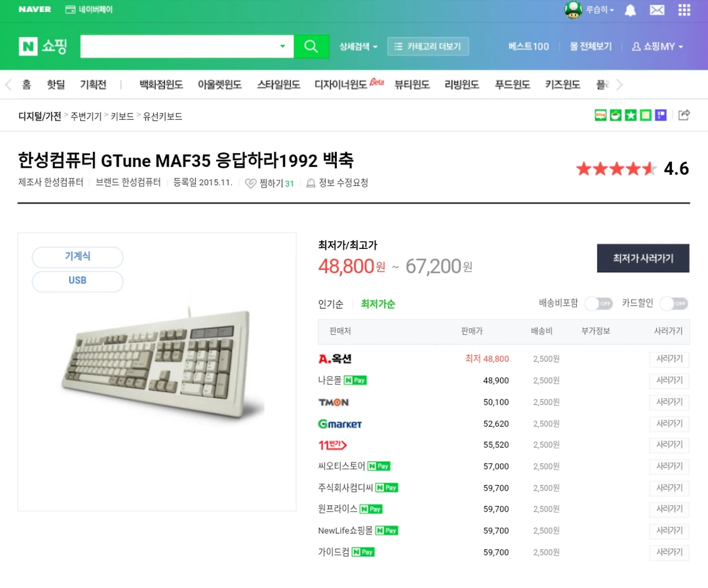Open the mail envelope icon

(657, 10)
